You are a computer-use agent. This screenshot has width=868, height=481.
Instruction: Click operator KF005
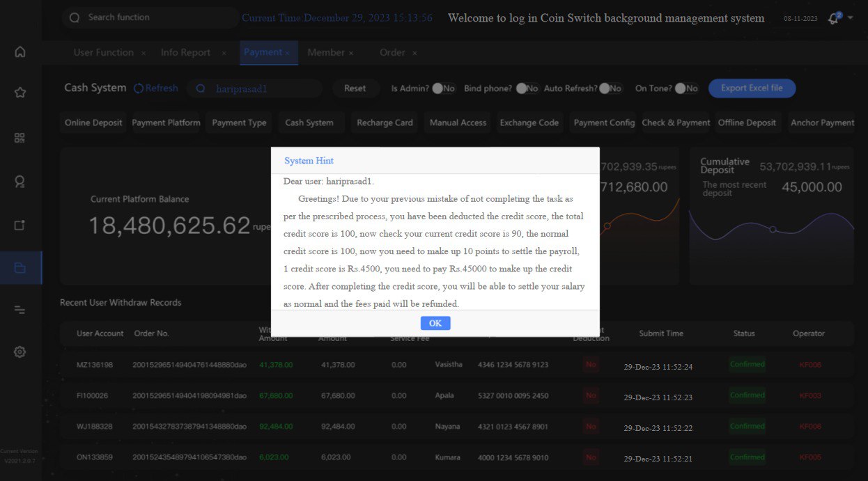[810, 457]
